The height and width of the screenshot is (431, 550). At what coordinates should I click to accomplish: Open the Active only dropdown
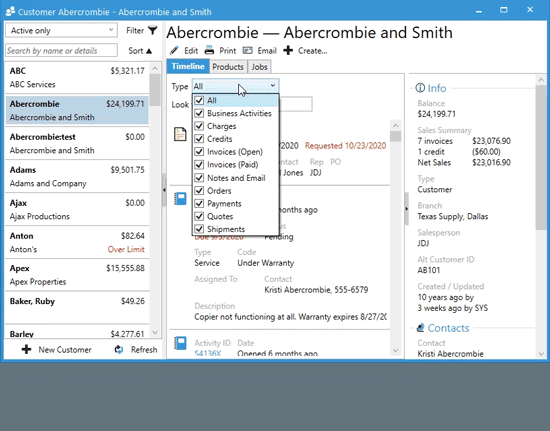[x=61, y=31]
